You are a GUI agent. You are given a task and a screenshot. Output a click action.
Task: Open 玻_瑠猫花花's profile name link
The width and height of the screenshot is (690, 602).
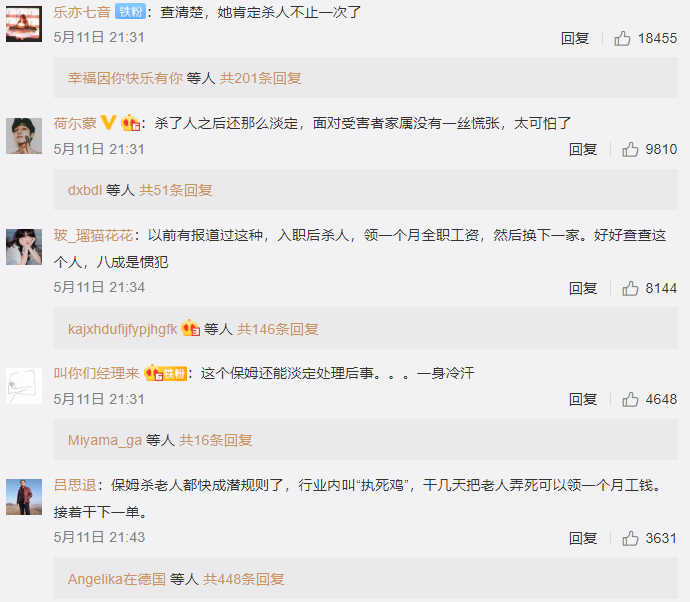[x=93, y=235]
